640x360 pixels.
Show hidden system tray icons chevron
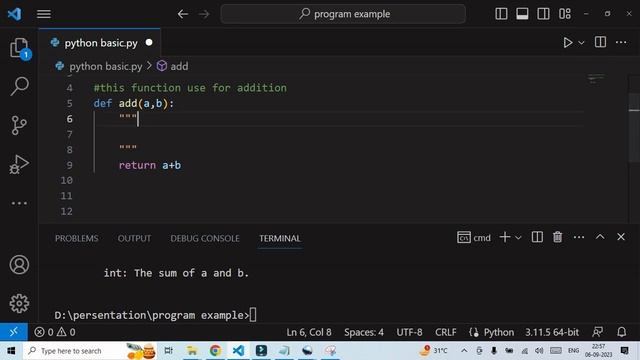click(x=464, y=351)
